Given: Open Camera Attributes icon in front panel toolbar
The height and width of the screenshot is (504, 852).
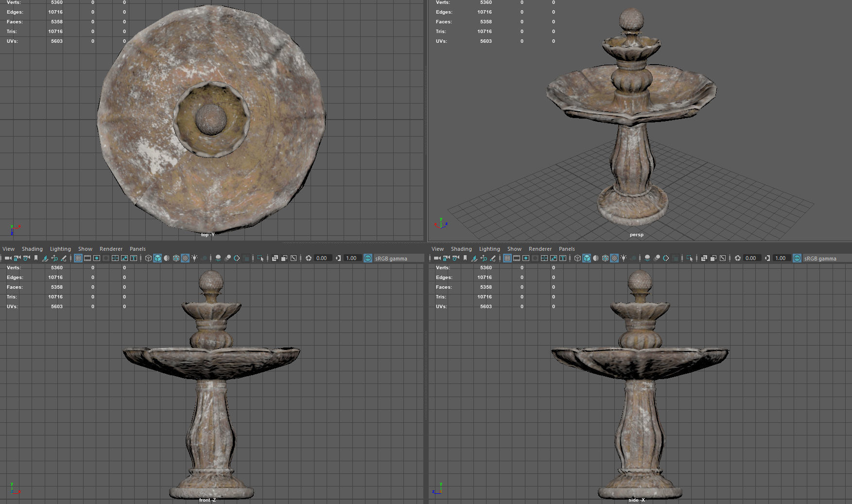Looking at the screenshot, I should tap(26, 258).
